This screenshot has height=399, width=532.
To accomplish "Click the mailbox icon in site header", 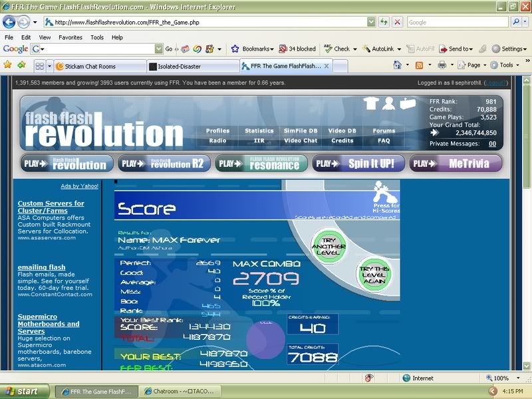I will (x=407, y=104).
